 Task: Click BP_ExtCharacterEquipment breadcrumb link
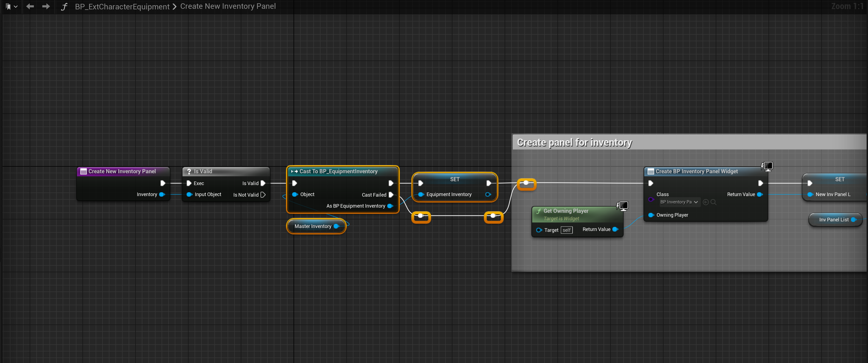tap(122, 7)
